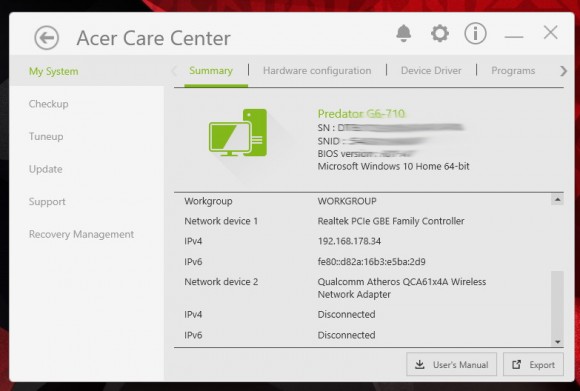Image resolution: width=580 pixels, height=391 pixels.
Task: Click Microsoft Windows 10 Home 64-bit text
Action: click(393, 166)
